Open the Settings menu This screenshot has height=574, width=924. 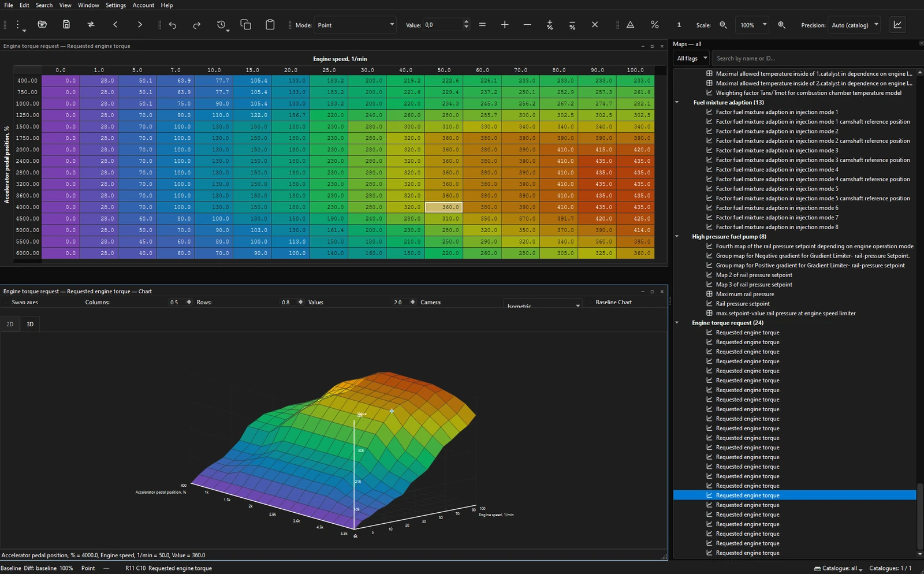tap(115, 5)
